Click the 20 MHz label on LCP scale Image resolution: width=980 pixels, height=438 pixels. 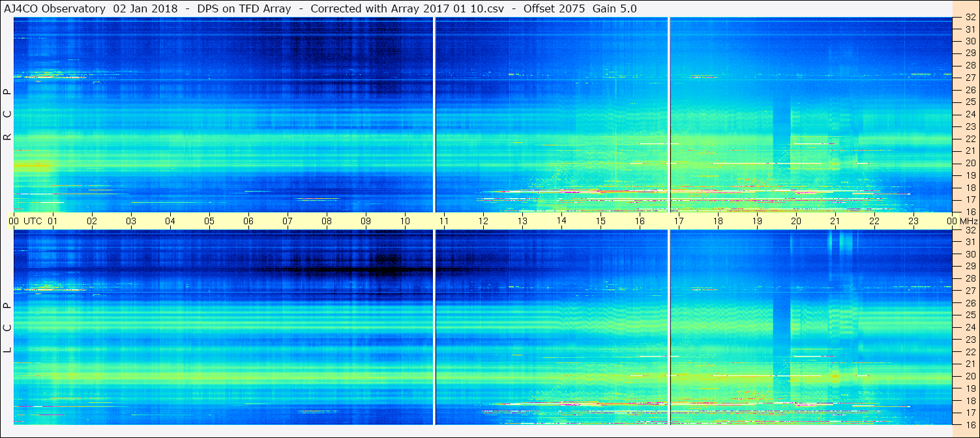(x=970, y=376)
